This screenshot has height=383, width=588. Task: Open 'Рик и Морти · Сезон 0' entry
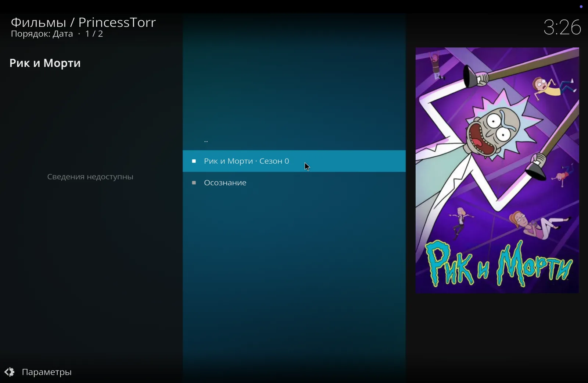pos(294,161)
